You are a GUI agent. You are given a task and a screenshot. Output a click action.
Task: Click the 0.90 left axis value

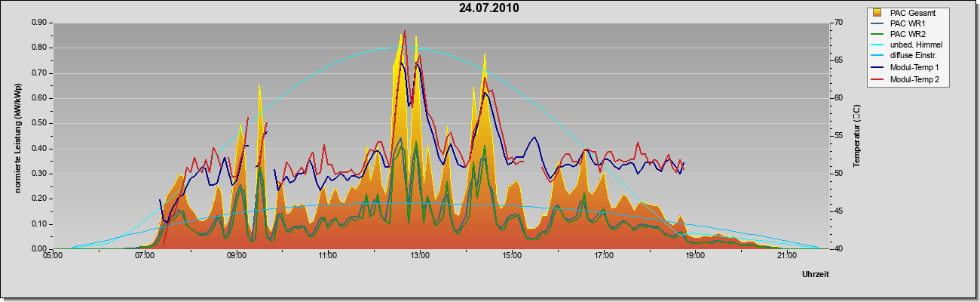pyautogui.click(x=39, y=23)
